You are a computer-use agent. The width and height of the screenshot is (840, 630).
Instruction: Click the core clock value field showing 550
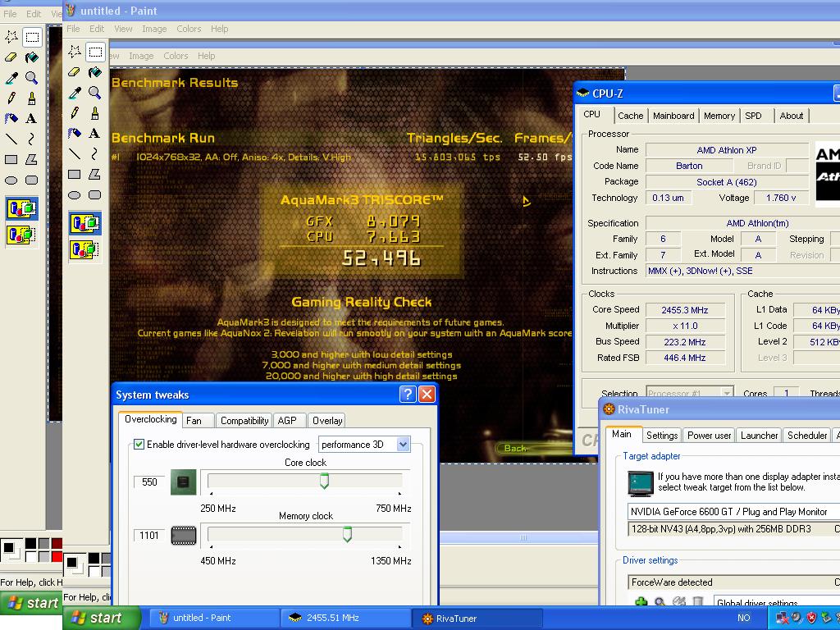click(149, 482)
